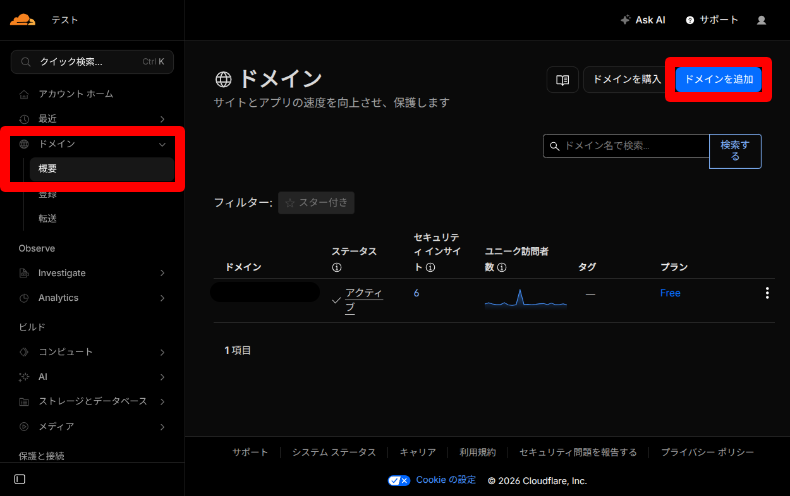
Task: Click the 検索する button
Action: click(x=735, y=151)
